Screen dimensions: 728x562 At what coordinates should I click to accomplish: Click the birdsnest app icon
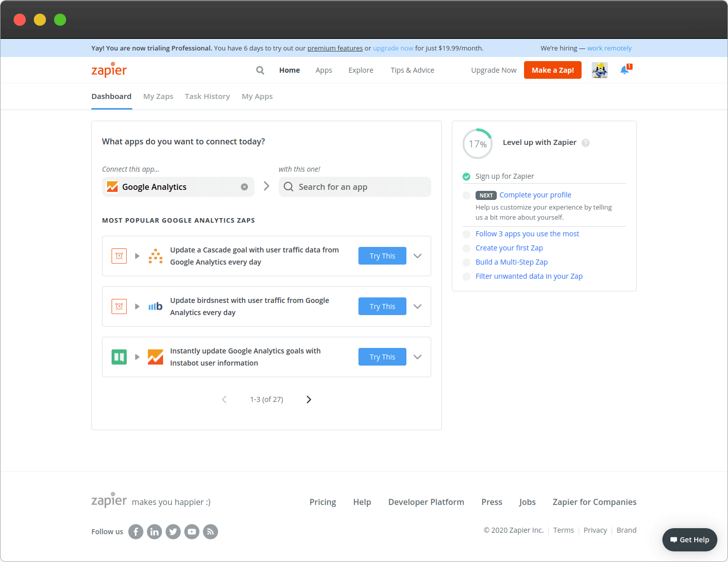(x=155, y=306)
